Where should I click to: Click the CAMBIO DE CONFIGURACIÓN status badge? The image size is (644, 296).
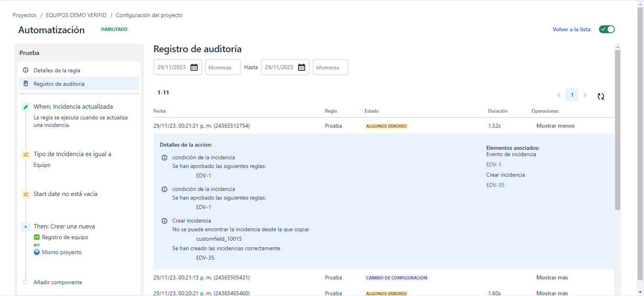397,278
